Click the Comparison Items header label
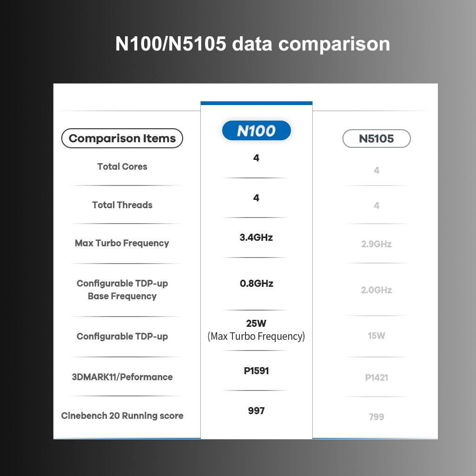Image resolution: width=476 pixels, height=476 pixels. pyautogui.click(x=122, y=139)
